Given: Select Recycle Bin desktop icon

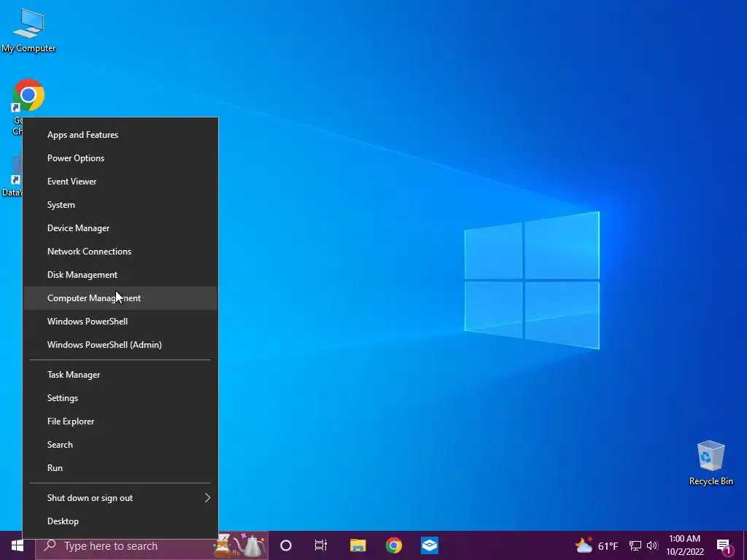Looking at the screenshot, I should (x=711, y=463).
